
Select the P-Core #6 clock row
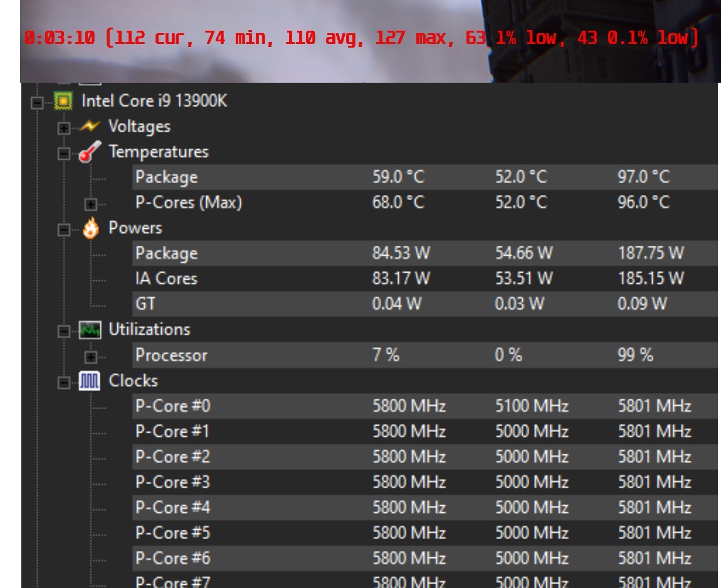425,558
